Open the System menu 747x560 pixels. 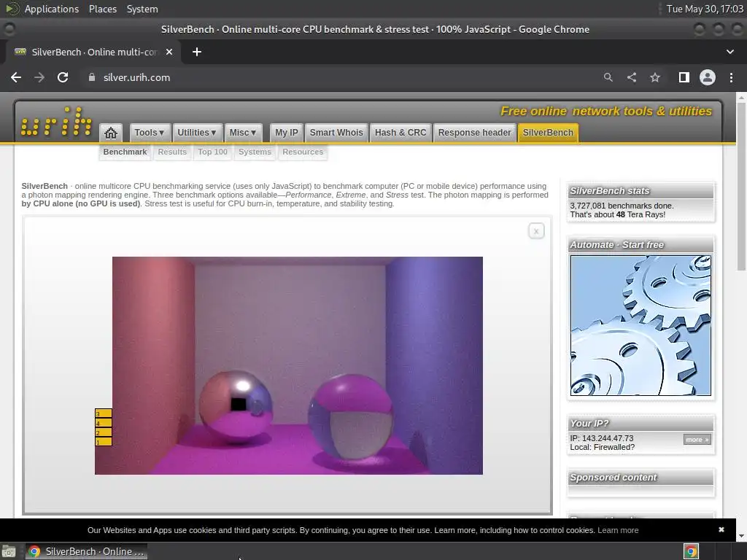click(142, 9)
